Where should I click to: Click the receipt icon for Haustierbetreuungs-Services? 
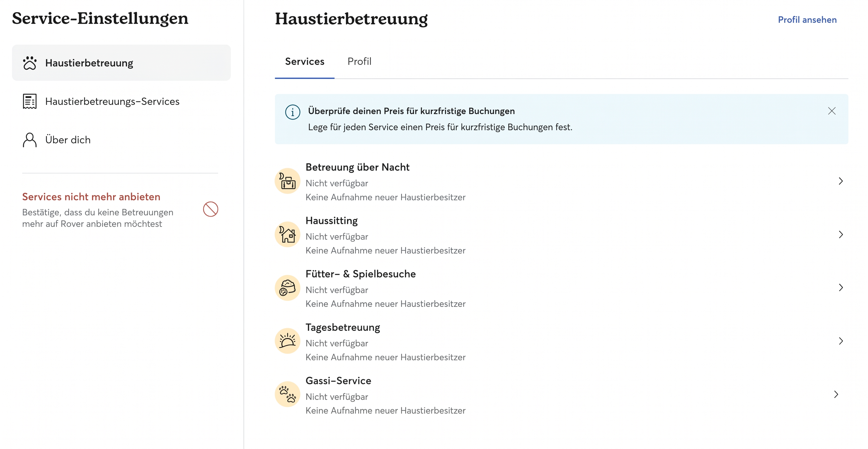pos(30,102)
